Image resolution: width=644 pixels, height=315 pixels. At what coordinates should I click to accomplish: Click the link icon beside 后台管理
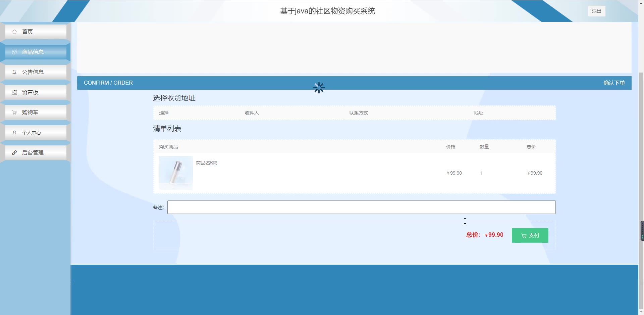point(14,153)
